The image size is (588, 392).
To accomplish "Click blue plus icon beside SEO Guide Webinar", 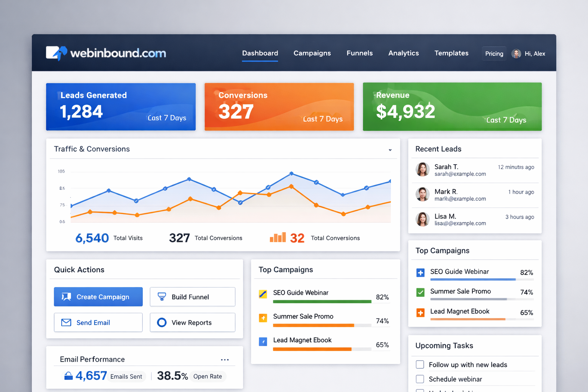I will (x=420, y=273).
